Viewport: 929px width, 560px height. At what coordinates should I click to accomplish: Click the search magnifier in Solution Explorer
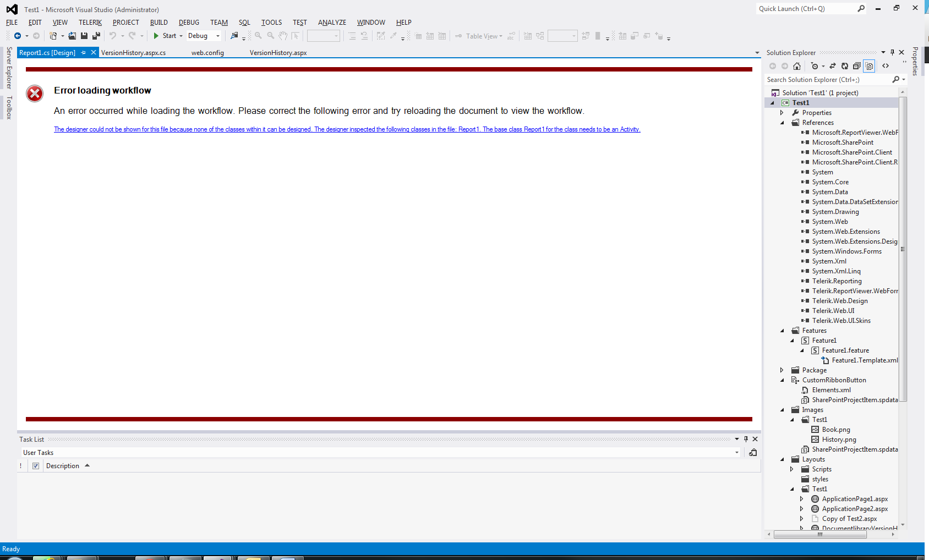pos(896,80)
